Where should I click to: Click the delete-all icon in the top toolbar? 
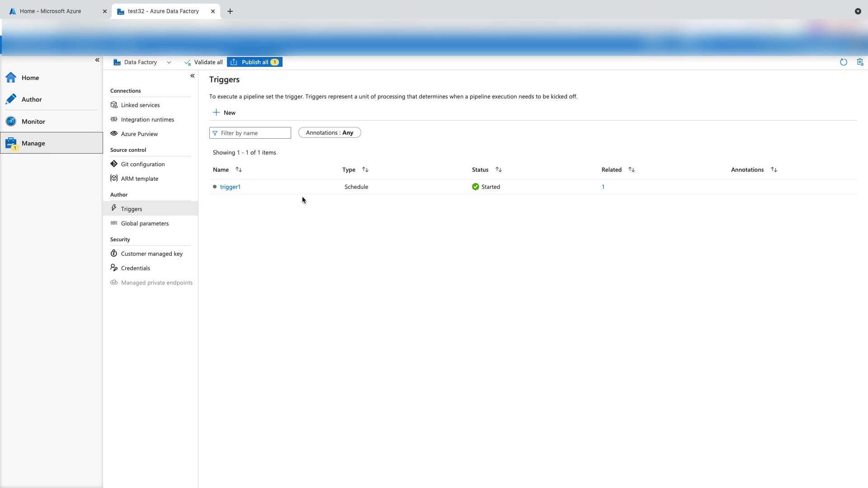860,62
